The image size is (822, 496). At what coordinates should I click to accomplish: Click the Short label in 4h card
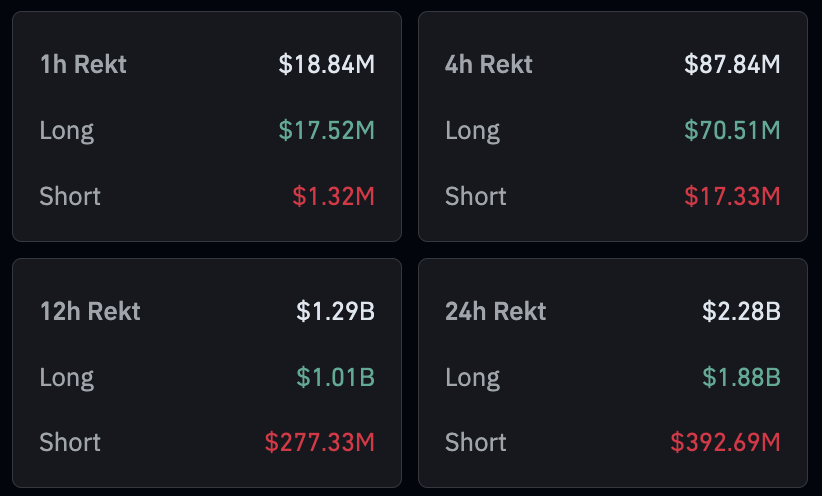pos(476,195)
